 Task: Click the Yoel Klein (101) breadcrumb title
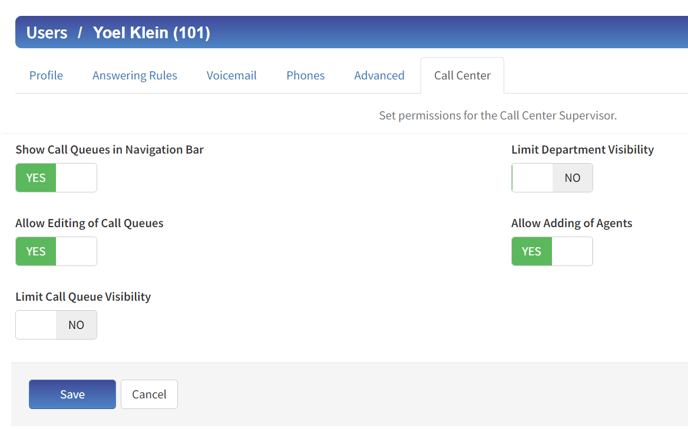coord(151,33)
